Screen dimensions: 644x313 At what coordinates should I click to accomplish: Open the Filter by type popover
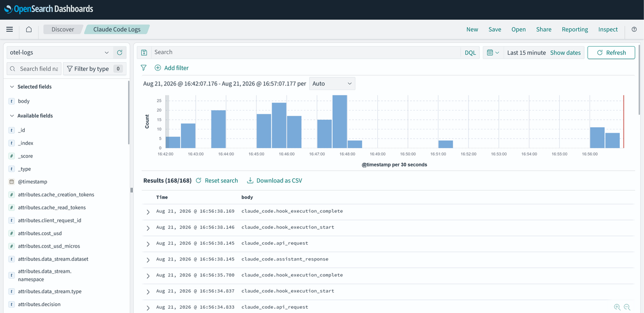94,69
